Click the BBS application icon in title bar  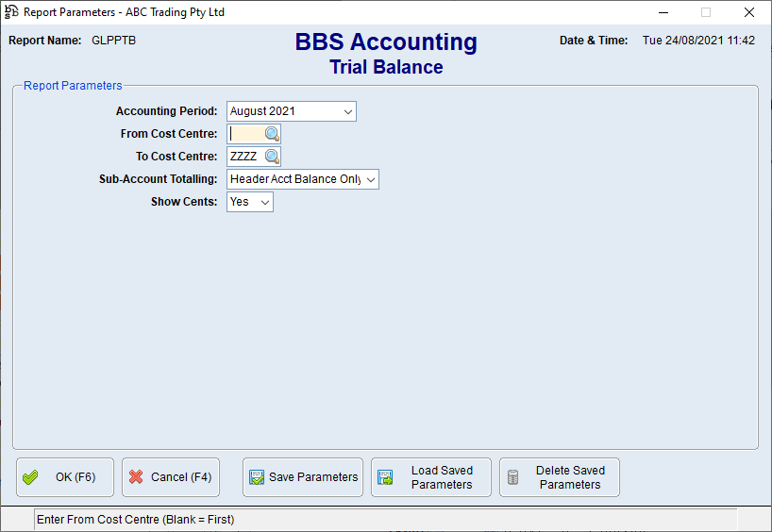click(11, 12)
